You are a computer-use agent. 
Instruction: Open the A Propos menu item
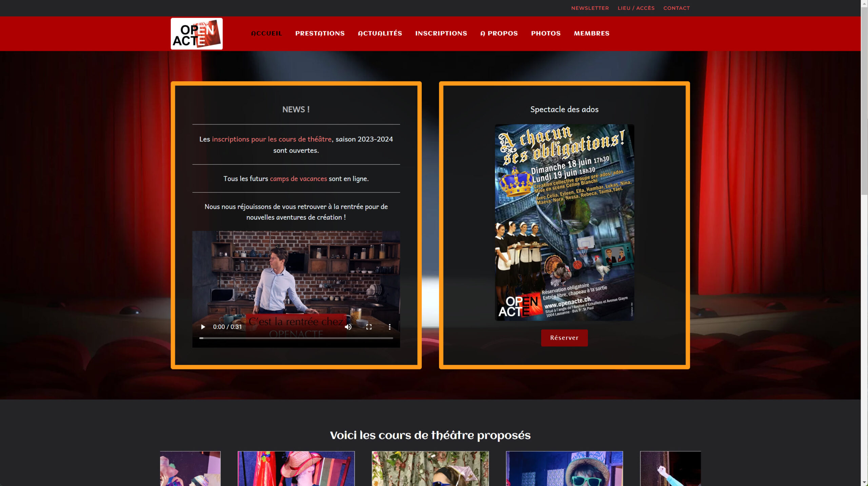499,33
